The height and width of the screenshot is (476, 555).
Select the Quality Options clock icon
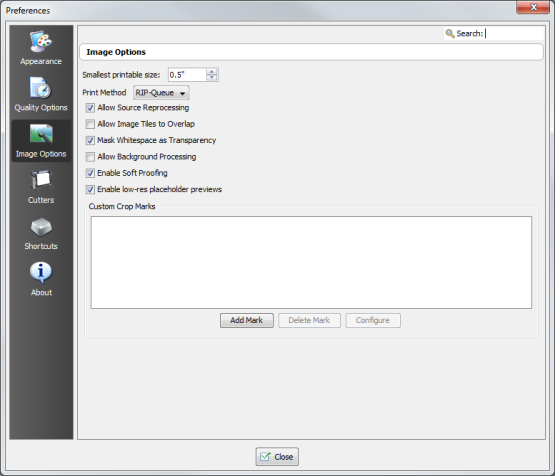pos(41,87)
